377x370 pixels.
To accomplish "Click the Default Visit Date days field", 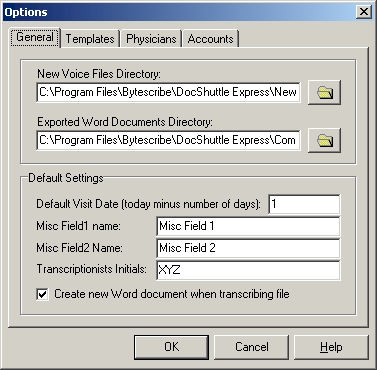I will click(304, 204).
